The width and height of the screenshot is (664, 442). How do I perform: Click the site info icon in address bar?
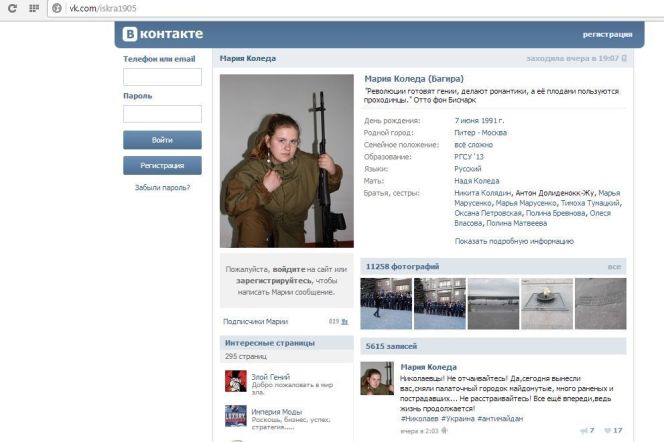click(x=57, y=8)
